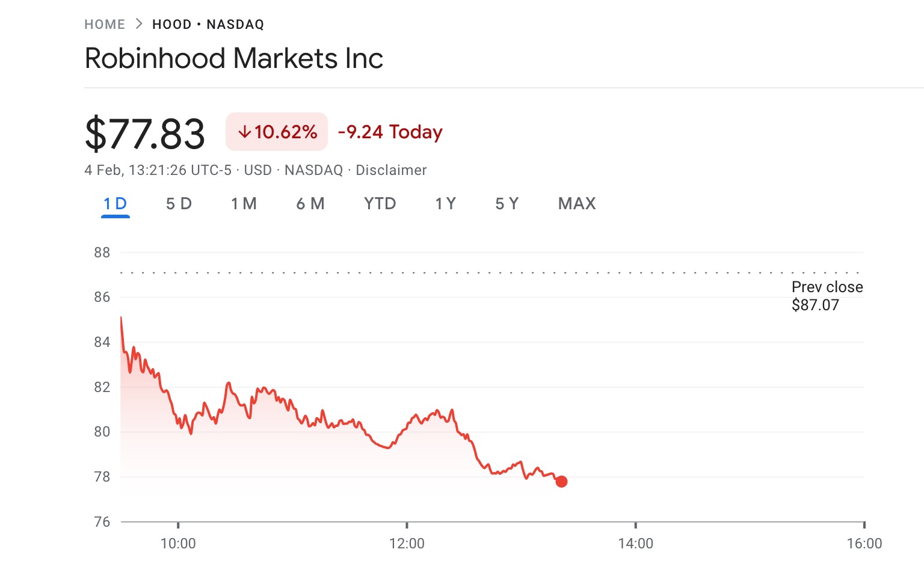Click the Robinhood Markets Inc heading
The image size is (924, 570).
coord(234,59)
